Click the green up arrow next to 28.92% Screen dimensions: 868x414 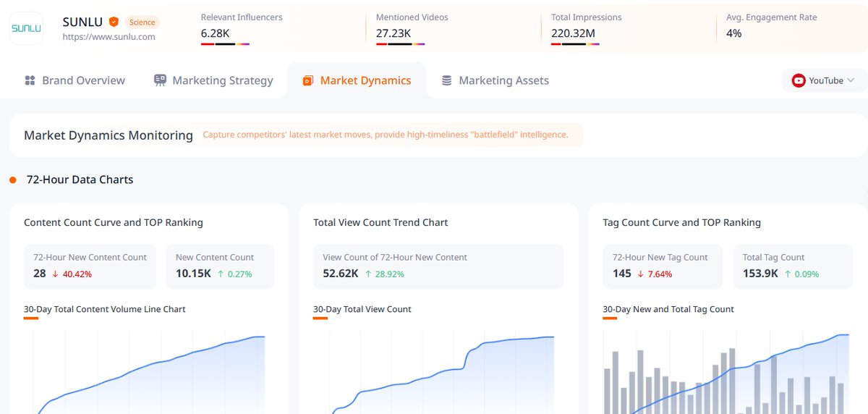pyautogui.click(x=368, y=274)
